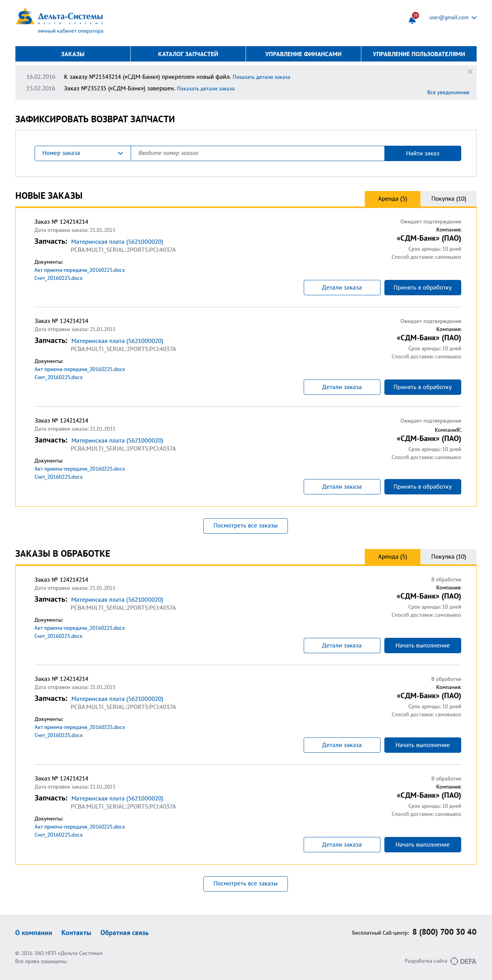The image size is (492, 980).
Task: Open the notifications bell
Action: pos(412,19)
